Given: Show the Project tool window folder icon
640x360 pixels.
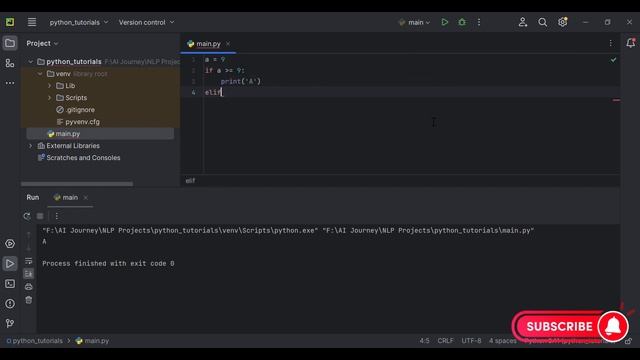Looking at the screenshot, I should [10, 43].
